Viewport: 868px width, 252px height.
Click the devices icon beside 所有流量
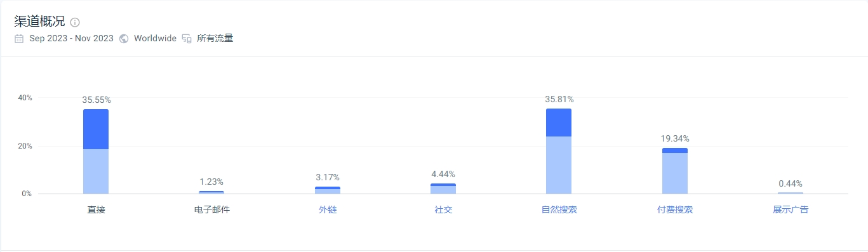pos(187,39)
